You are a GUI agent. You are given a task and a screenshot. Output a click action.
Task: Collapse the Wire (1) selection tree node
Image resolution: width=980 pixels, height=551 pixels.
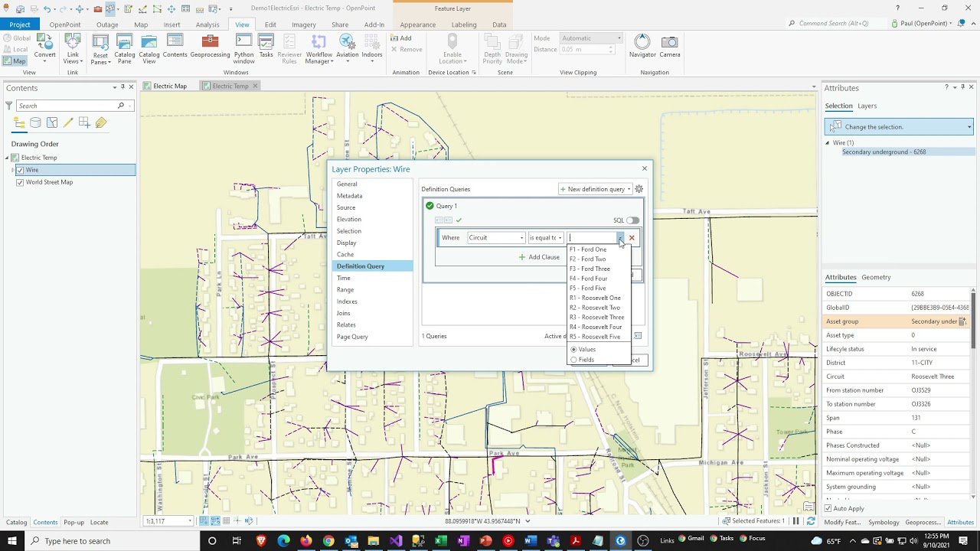pyautogui.click(x=828, y=143)
